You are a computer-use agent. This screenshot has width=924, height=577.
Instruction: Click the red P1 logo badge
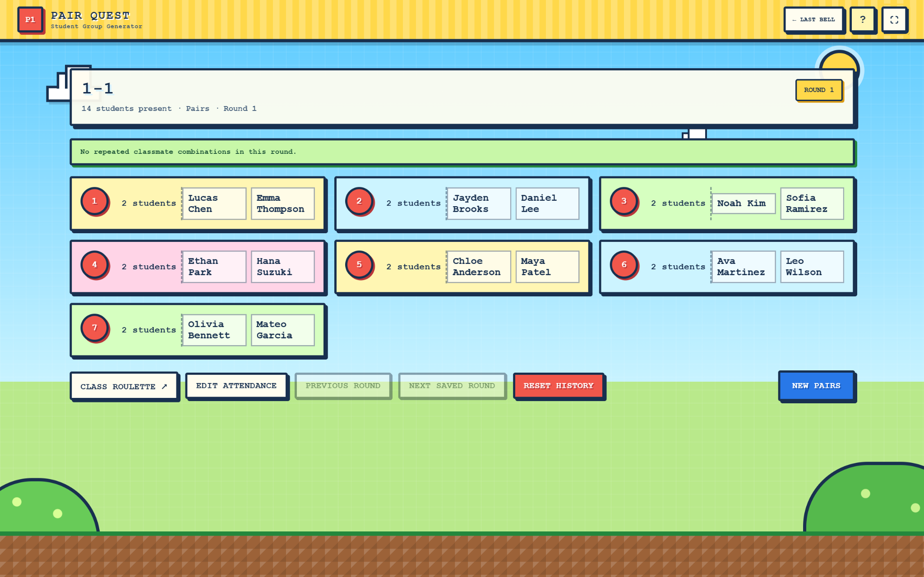[30, 19]
